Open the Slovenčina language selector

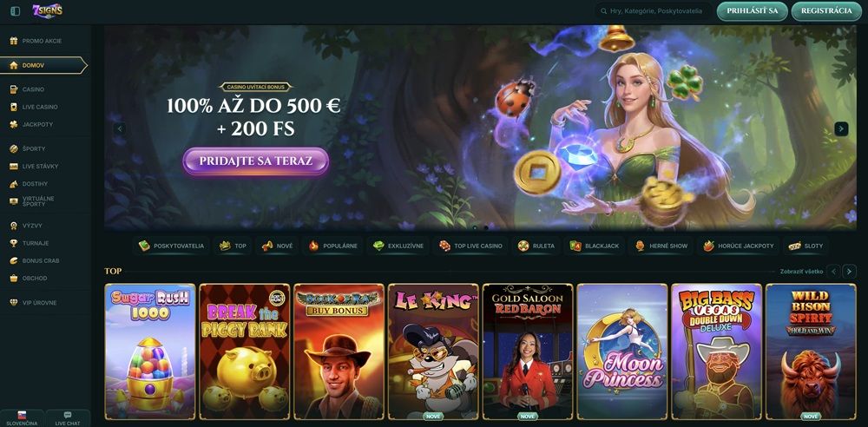pyautogui.click(x=23, y=418)
